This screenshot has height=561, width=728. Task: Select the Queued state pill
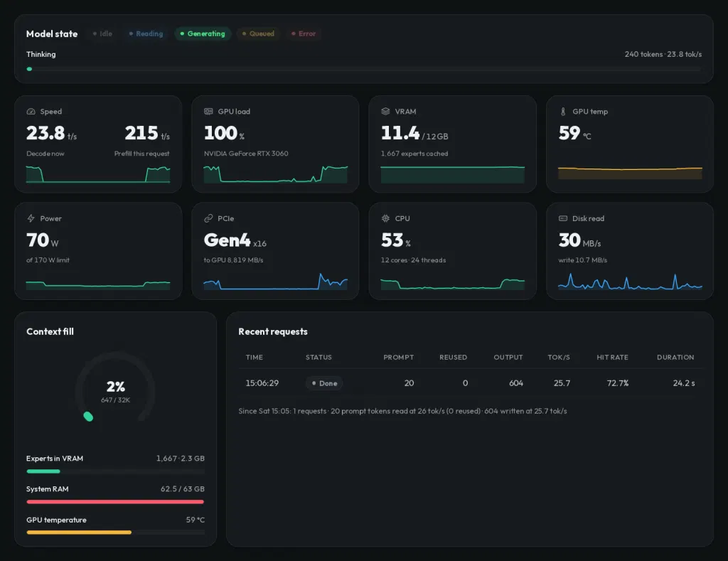pyautogui.click(x=258, y=33)
